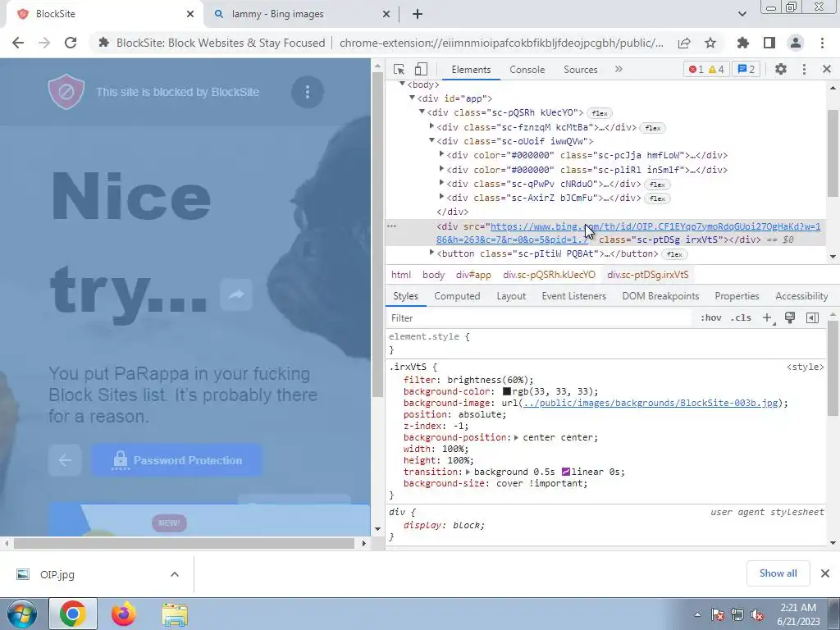Open the Accessibility tab

pos(801,296)
